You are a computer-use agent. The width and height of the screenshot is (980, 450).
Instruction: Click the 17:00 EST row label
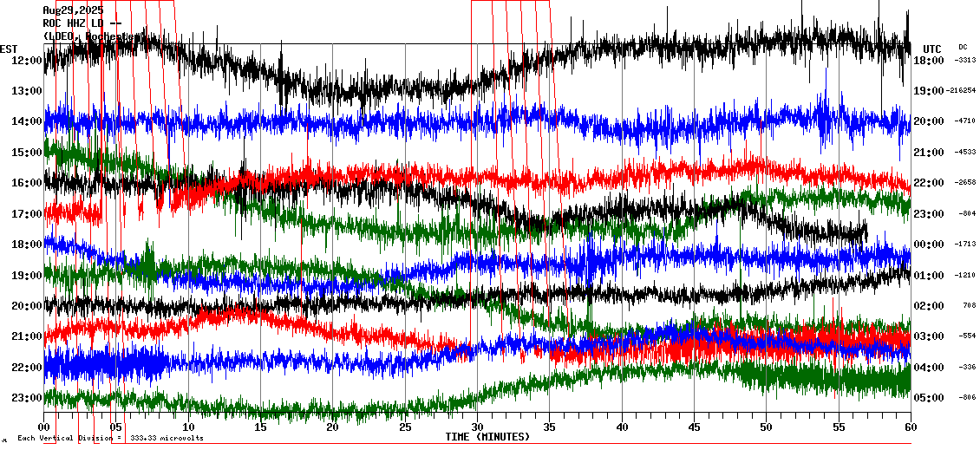click(28, 213)
